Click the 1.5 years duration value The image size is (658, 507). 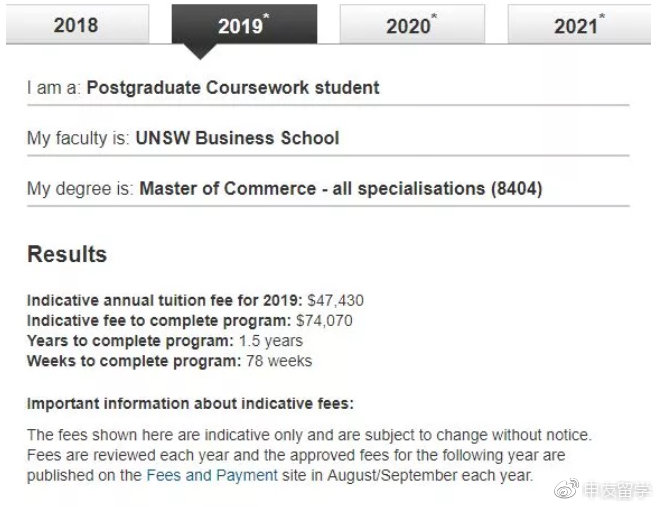point(271,341)
